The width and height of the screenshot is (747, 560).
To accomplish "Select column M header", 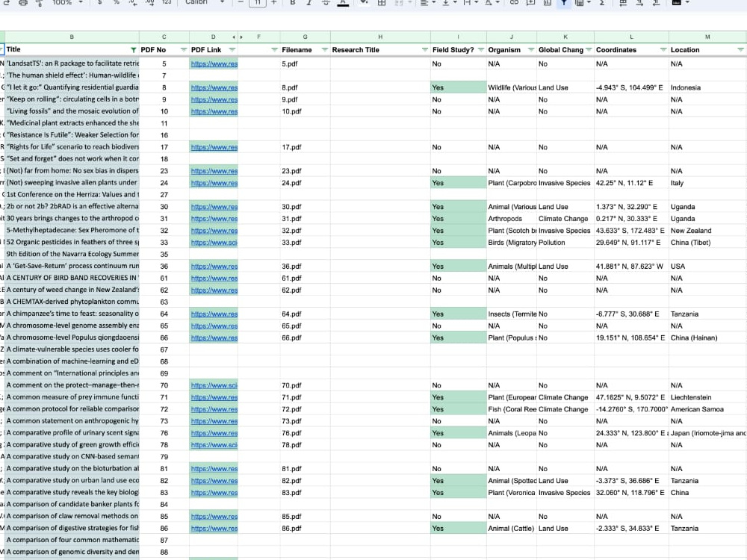I will 707,37.
